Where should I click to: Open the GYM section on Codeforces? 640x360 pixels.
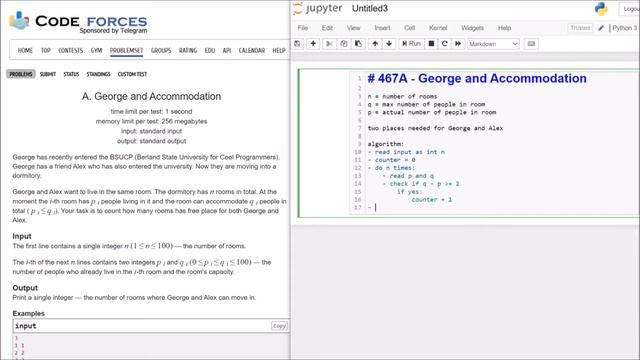pyautogui.click(x=96, y=50)
